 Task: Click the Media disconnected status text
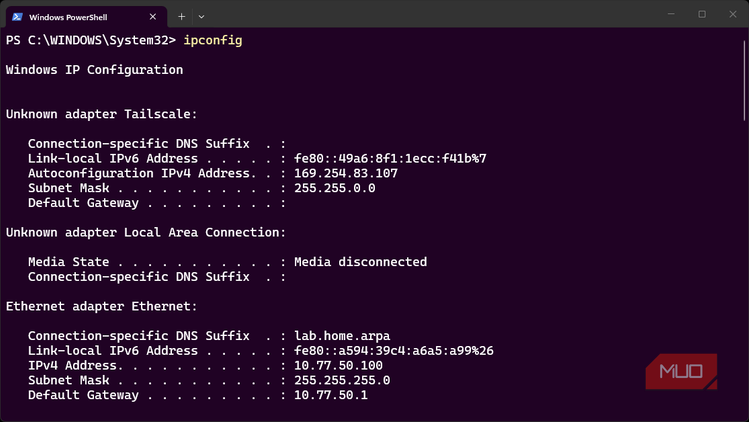[361, 262]
